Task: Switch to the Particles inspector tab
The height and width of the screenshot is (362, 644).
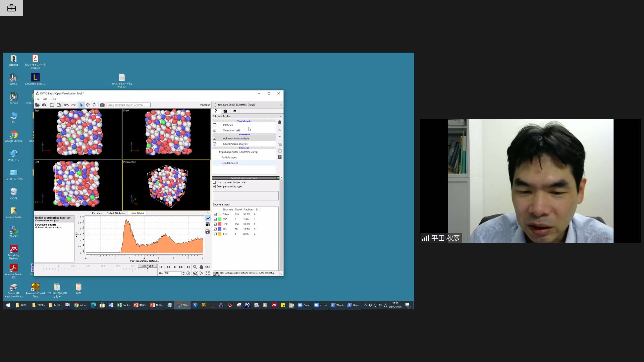Action: coord(97,213)
